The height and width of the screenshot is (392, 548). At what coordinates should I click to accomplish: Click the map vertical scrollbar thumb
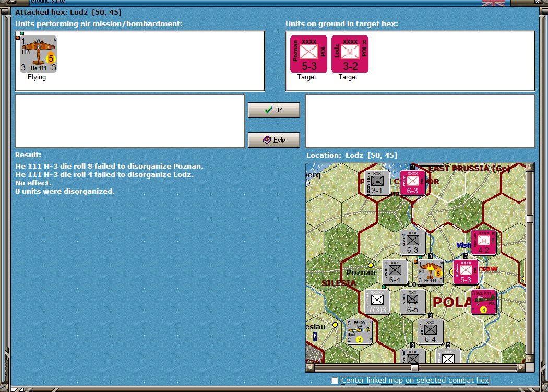(530, 219)
